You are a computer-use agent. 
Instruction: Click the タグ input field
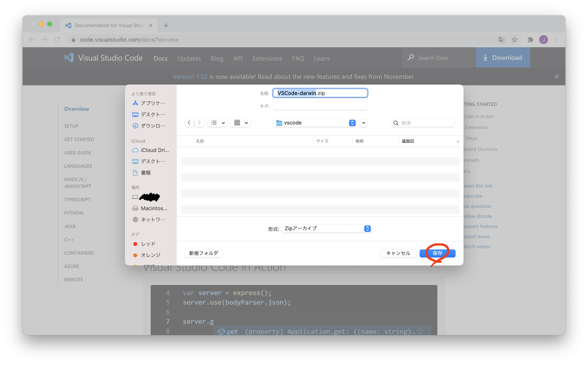click(x=320, y=106)
